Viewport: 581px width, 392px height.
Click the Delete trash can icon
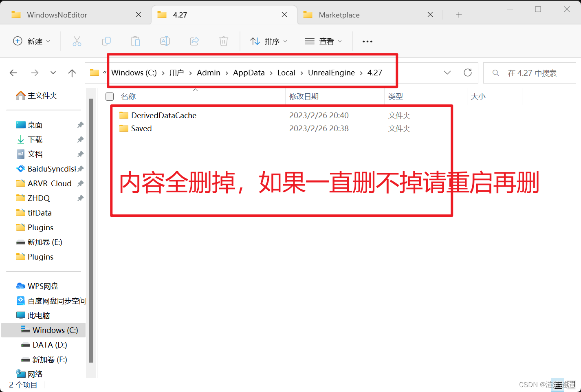pos(224,41)
